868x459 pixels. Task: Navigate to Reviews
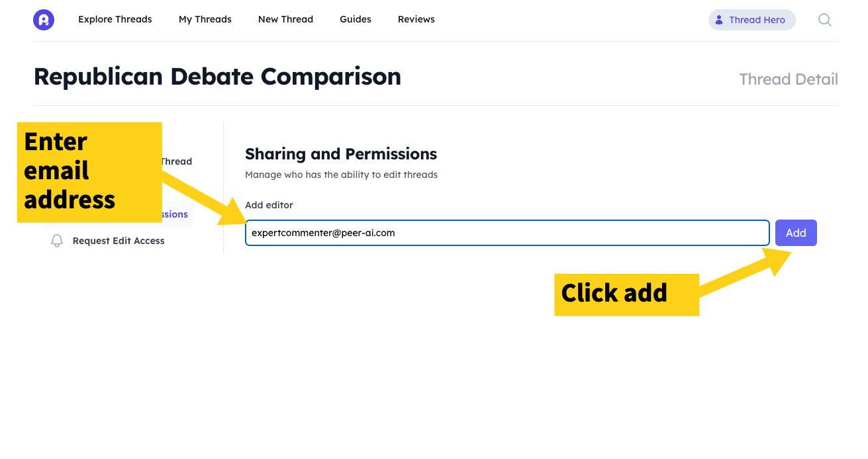click(416, 20)
